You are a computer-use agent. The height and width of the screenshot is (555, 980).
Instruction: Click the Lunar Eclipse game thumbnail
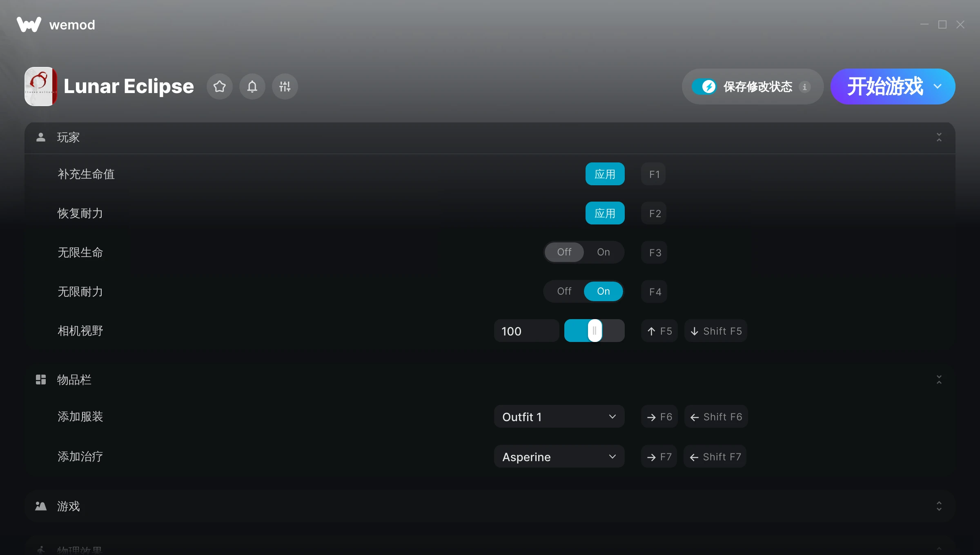click(x=40, y=87)
